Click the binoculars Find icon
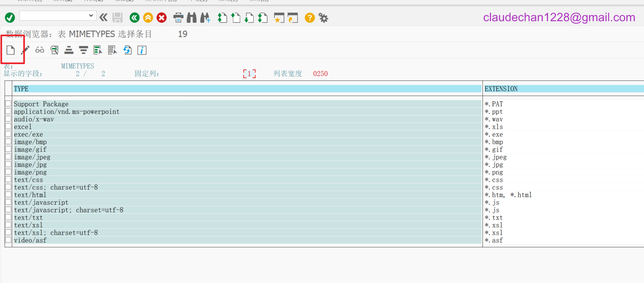Viewport: 644px width, 283px height. (191, 18)
